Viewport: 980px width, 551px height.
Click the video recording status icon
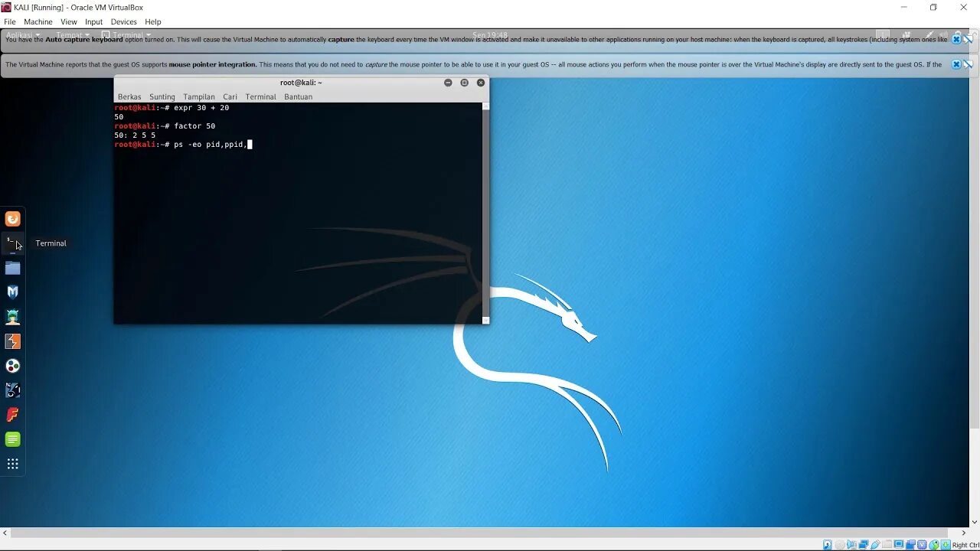(x=910, y=545)
